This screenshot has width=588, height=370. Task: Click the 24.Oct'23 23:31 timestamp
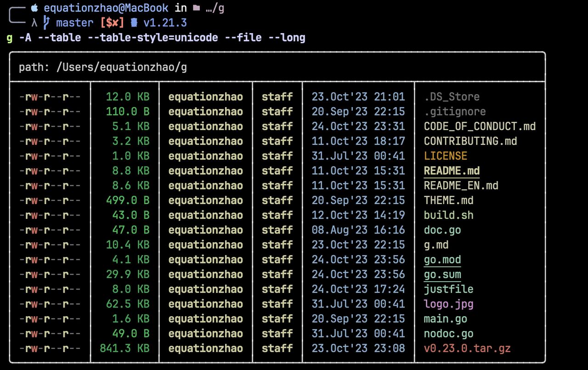(x=358, y=126)
